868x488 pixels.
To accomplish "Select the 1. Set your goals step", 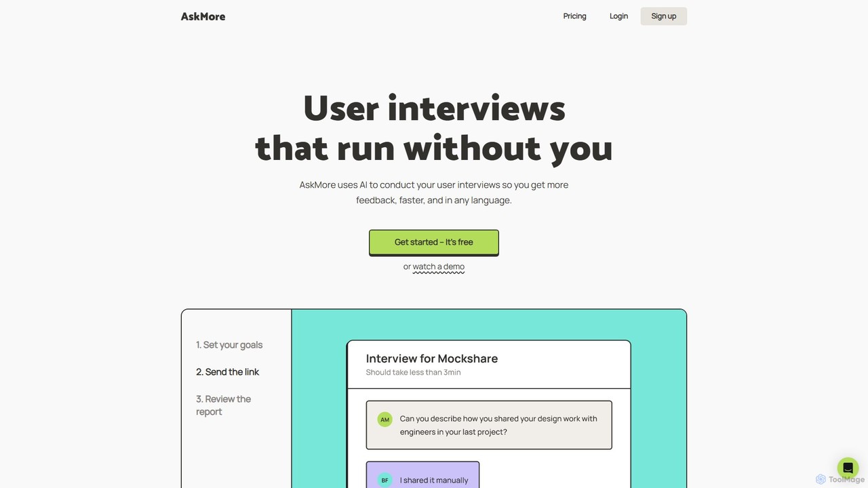I will [x=229, y=345].
